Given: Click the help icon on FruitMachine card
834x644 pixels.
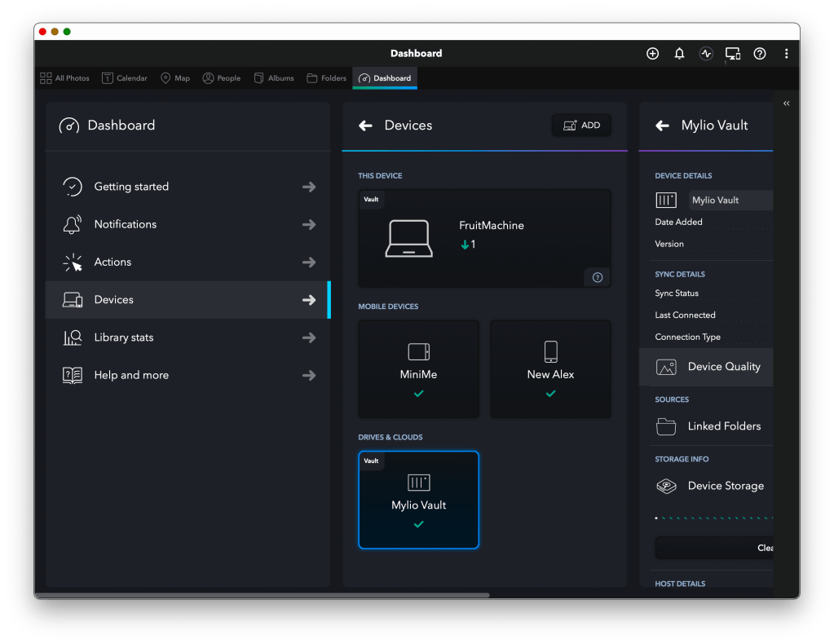Looking at the screenshot, I should 597,277.
